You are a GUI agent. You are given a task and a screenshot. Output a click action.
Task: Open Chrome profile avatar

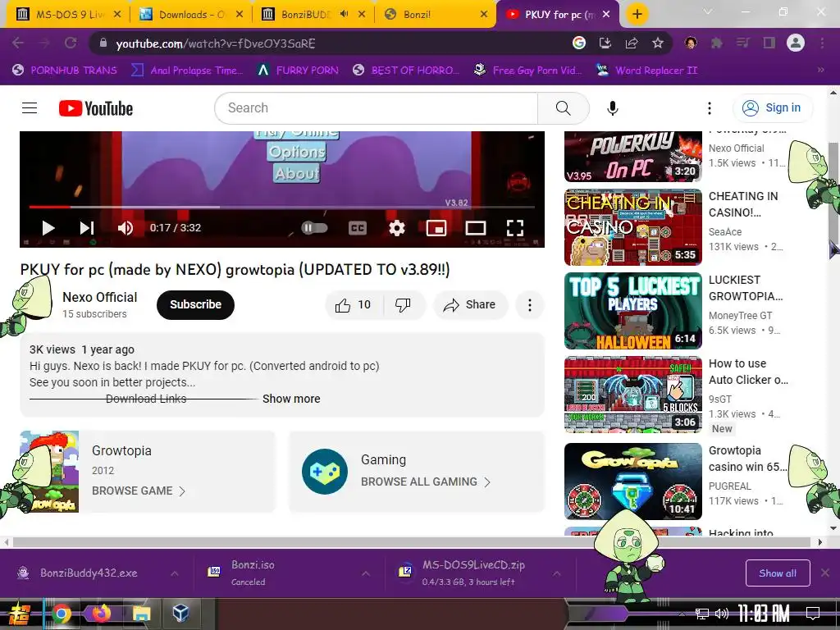coord(796,43)
